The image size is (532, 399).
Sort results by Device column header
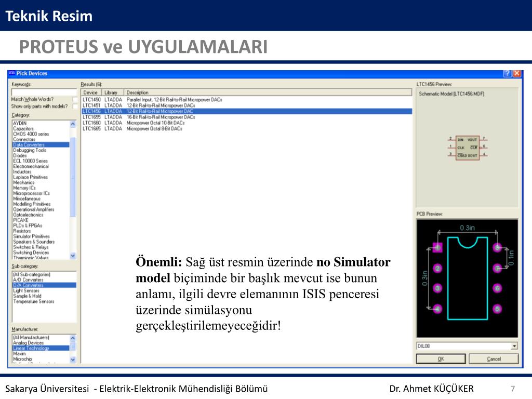[x=91, y=92]
